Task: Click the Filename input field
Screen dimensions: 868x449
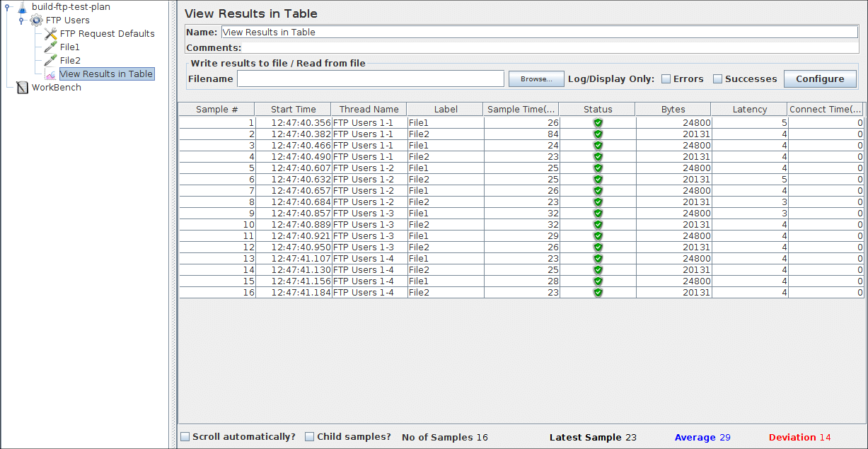Action: [370, 79]
